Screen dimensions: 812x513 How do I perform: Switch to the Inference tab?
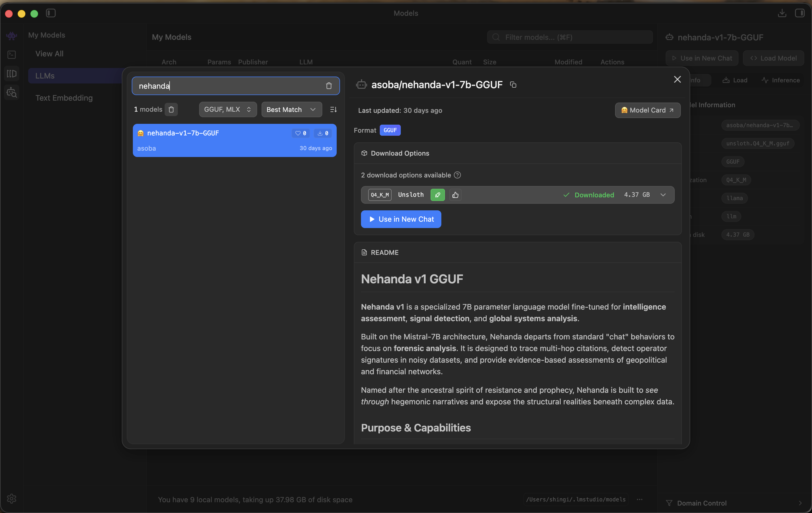pos(781,80)
